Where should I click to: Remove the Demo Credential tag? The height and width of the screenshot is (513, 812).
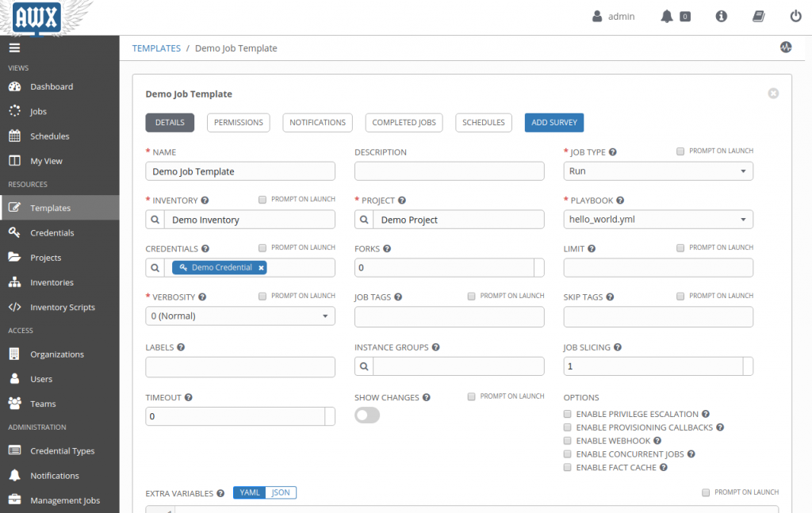coord(261,268)
